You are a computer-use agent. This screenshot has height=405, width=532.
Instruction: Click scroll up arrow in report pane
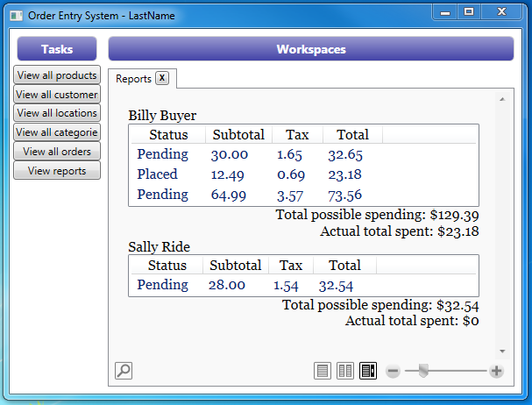pos(501,100)
